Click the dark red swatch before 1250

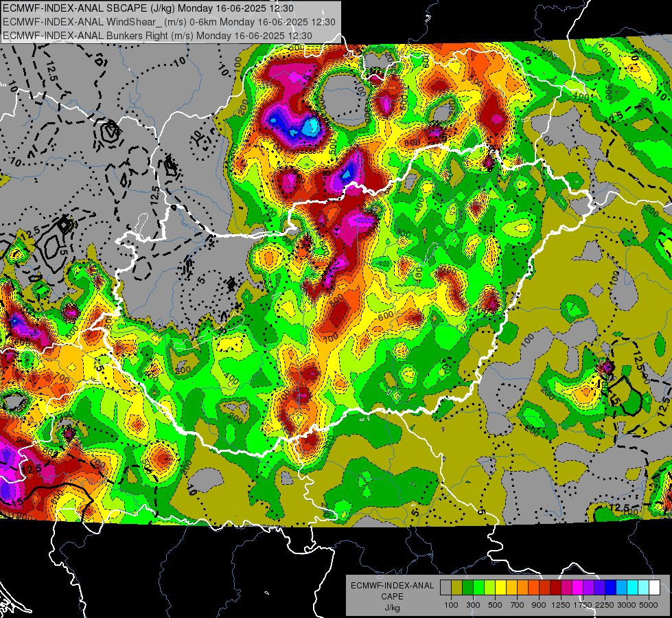[x=555, y=588]
